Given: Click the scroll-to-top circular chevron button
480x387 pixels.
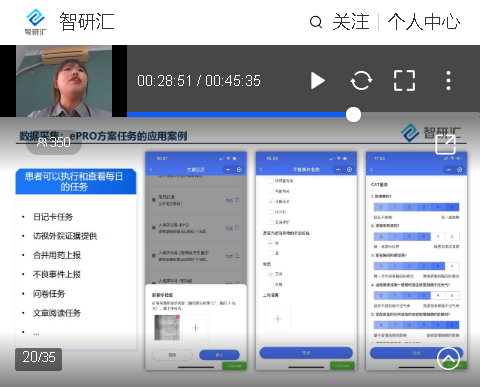Looking at the screenshot, I should (x=448, y=358).
